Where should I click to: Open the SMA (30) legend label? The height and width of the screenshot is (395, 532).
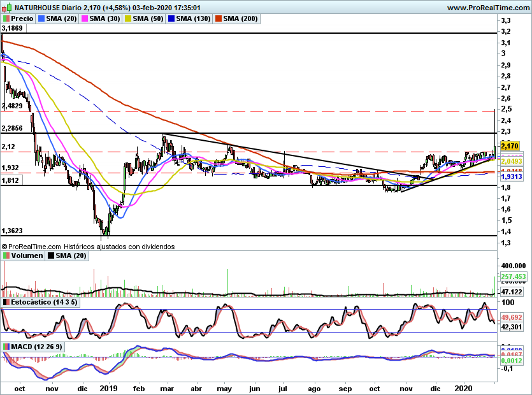(x=104, y=18)
